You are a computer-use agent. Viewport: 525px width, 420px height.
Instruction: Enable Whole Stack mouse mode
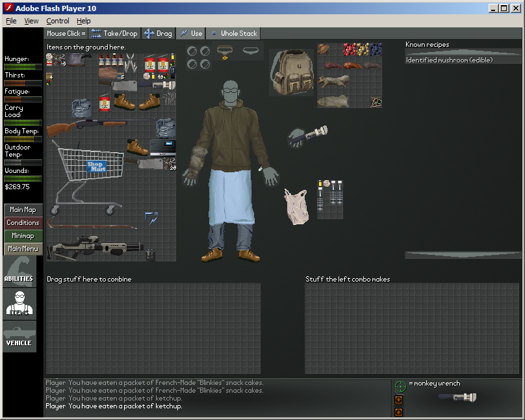233,33
